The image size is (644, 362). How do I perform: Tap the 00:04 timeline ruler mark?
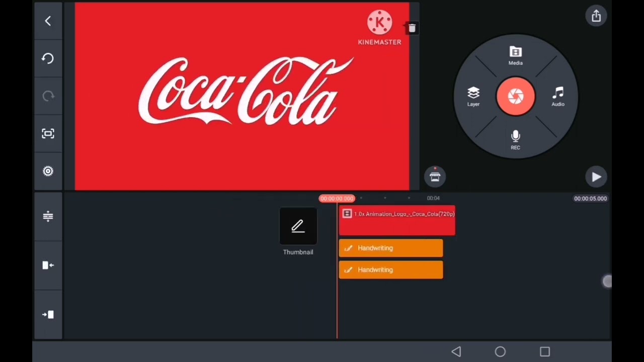[x=433, y=198]
